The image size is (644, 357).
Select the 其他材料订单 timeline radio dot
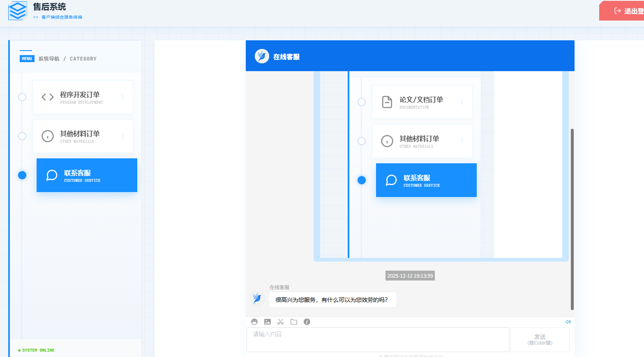pos(22,136)
